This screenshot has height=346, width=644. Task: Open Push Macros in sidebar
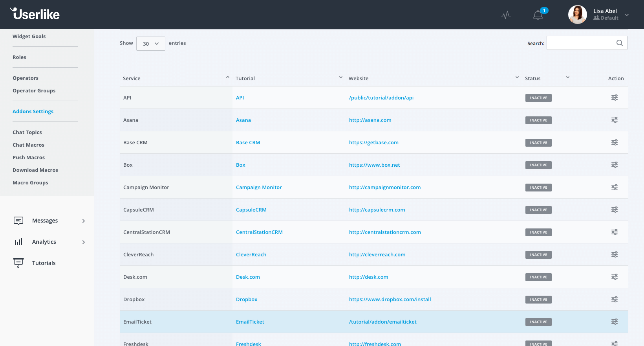click(x=29, y=157)
